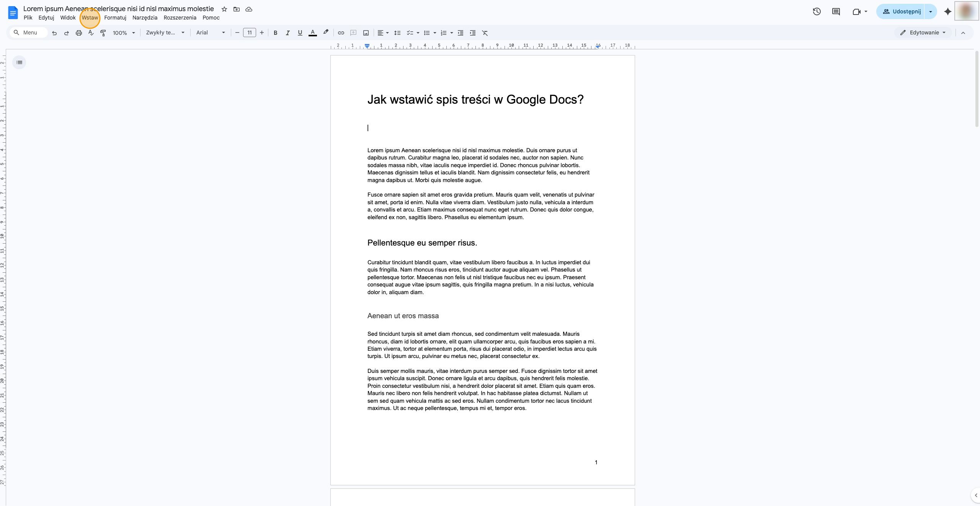The image size is (980, 506).
Task: Activate the paint format roller
Action: [x=103, y=33]
